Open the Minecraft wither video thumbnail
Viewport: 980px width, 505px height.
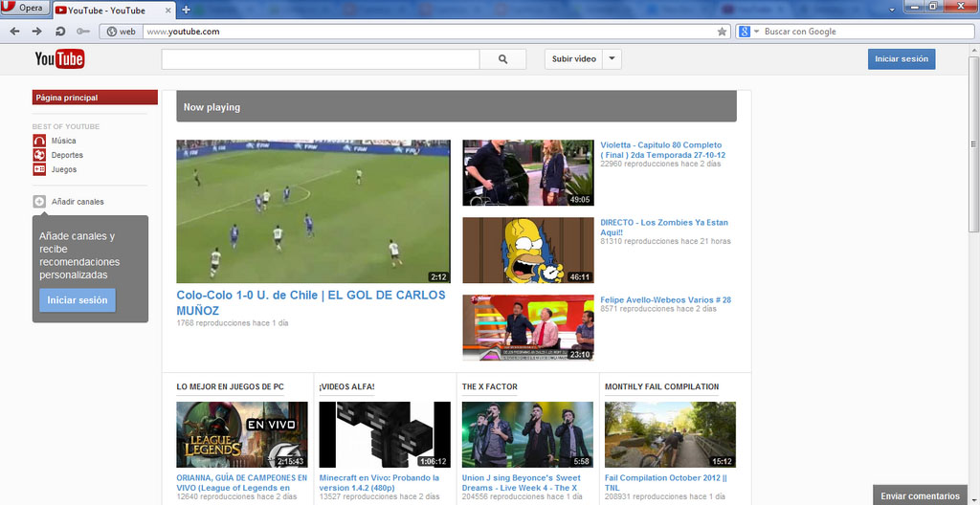[385, 434]
